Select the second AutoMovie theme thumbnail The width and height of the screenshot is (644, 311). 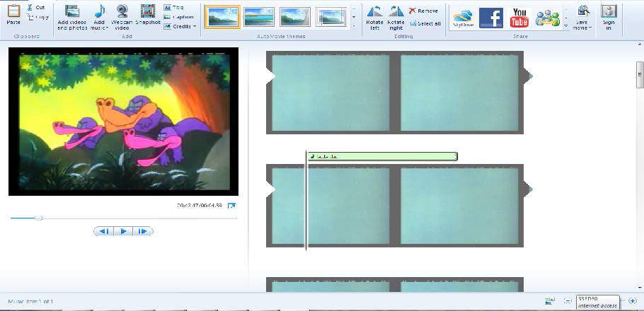click(x=259, y=17)
